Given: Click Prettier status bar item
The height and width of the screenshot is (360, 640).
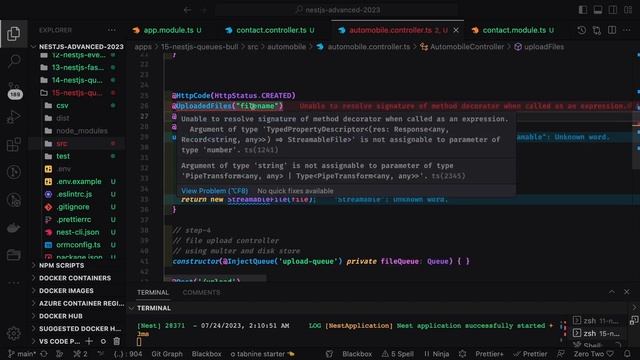Looking at the screenshot, I should coord(530,354).
